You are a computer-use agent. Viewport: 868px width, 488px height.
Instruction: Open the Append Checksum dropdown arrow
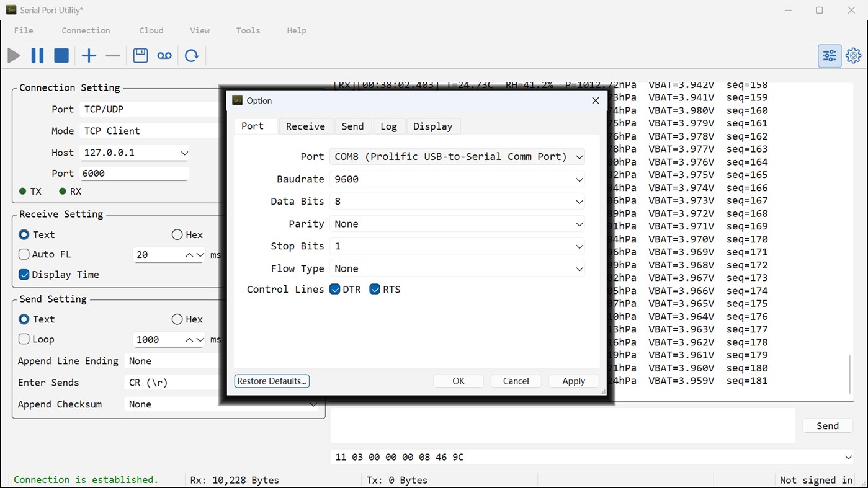click(313, 404)
